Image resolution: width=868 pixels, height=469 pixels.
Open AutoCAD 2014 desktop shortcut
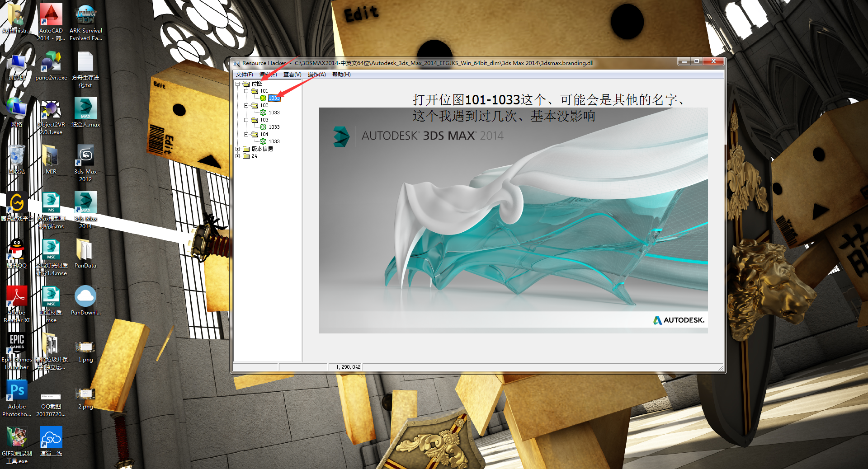click(51, 22)
